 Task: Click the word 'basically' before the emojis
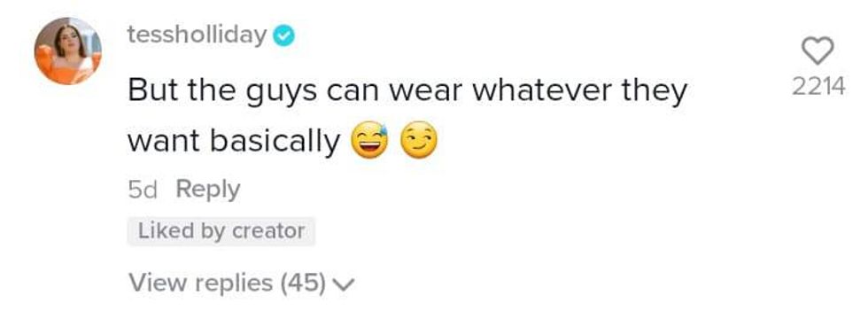275,142
